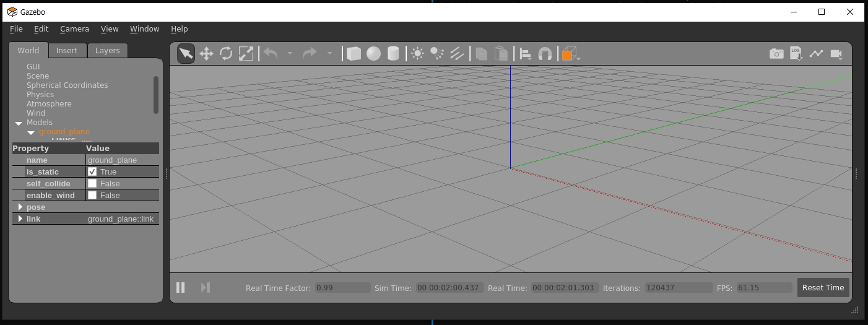The height and width of the screenshot is (325, 868).
Task: Select Wind in the world tree
Action: click(x=36, y=113)
